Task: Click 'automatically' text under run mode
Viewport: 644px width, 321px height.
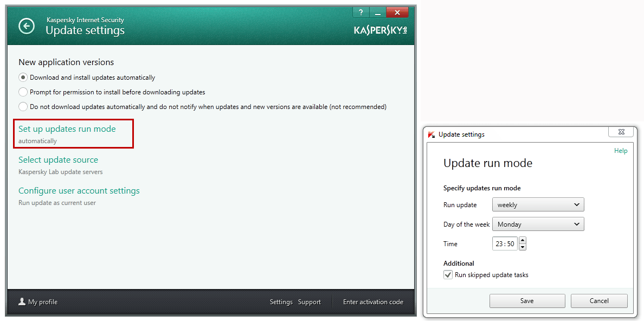Action: (x=37, y=141)
